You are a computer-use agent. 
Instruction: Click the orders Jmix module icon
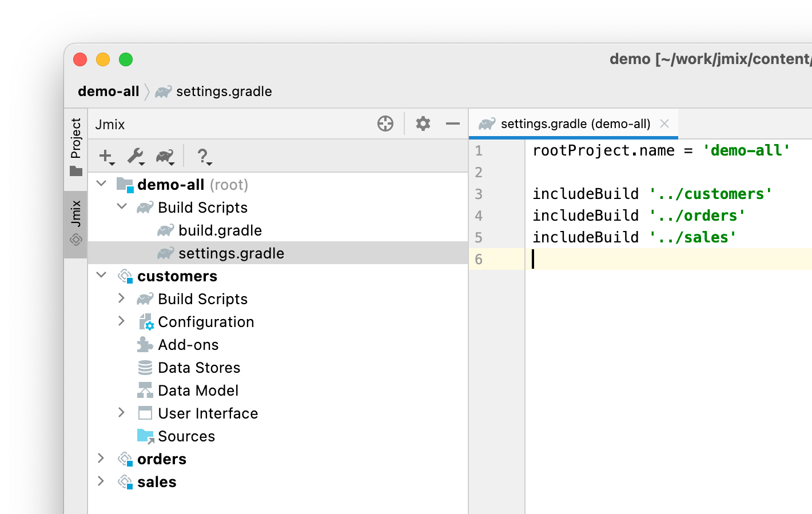[x=125, y=459]
